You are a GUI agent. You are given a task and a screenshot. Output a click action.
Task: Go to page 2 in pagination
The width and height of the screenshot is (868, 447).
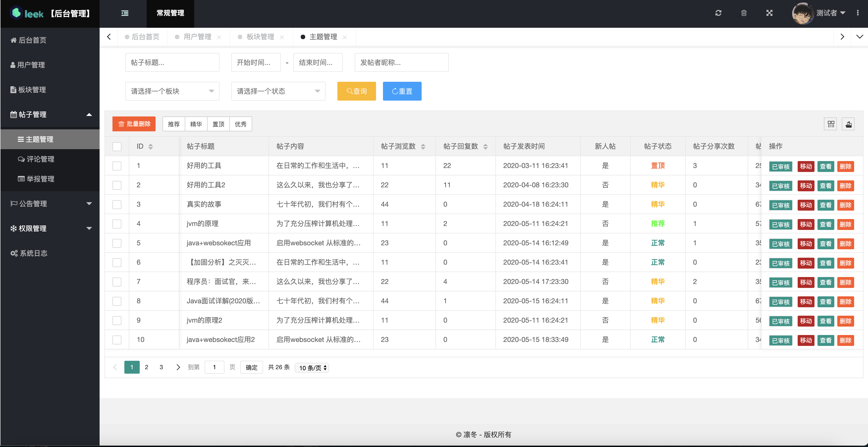147,367
